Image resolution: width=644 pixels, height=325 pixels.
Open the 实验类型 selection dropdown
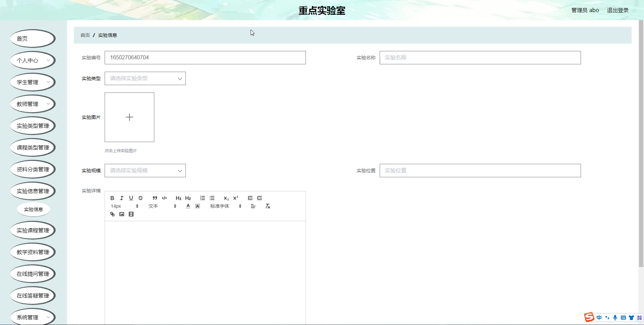145,78
